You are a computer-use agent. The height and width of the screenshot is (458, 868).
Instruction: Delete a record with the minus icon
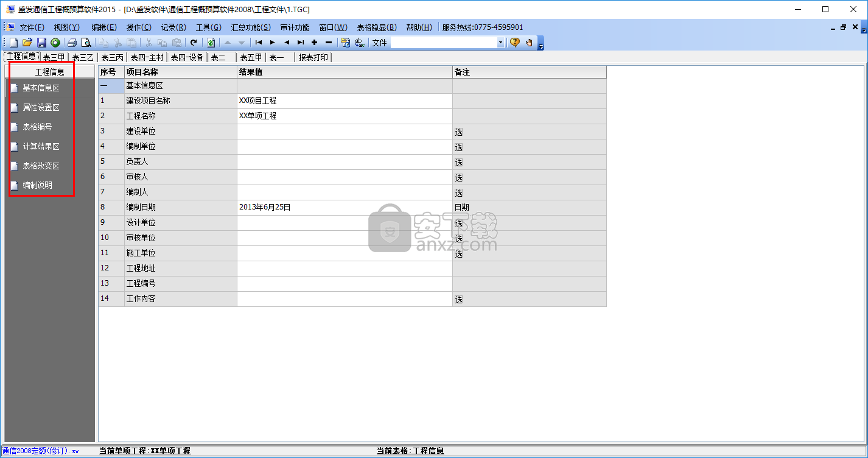(329, 43)
